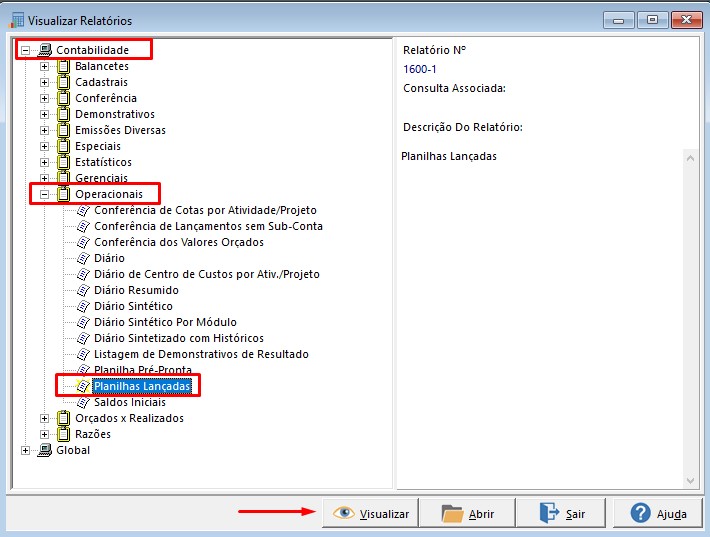
Task: Click the report icon beside Conferência de Lançamentos sem Sub-Conta
Action: click(83, 226)
